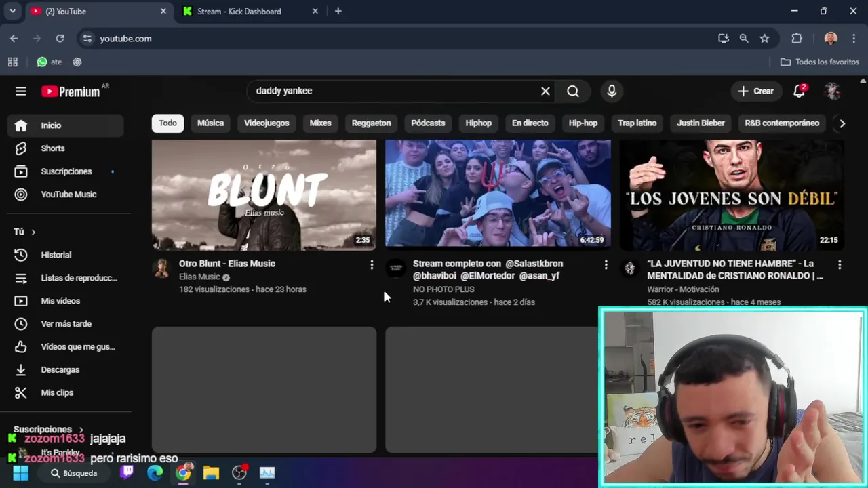868x488 pixels.
Task: Click the YouTube Premium logo
Action: (71, 91)
